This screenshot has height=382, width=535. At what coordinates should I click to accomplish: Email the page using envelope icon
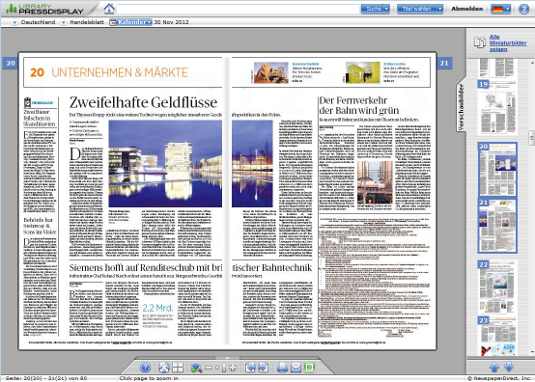(296, 367)
